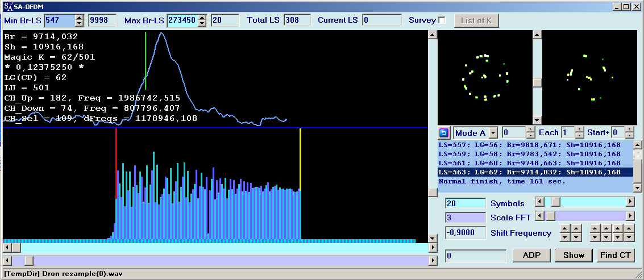Click the right constellation diagram
This screenshot has height=280, width=644.
[x=588, y=78]
